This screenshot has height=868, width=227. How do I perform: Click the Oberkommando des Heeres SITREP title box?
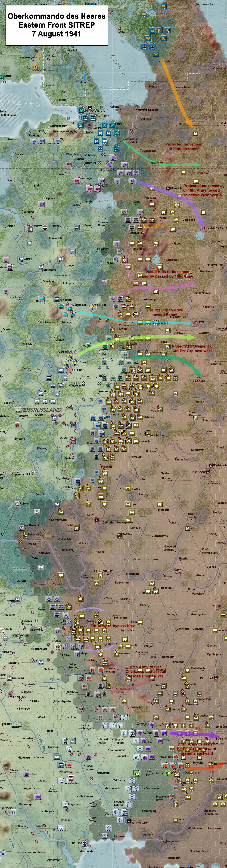(x=57, y=25)
